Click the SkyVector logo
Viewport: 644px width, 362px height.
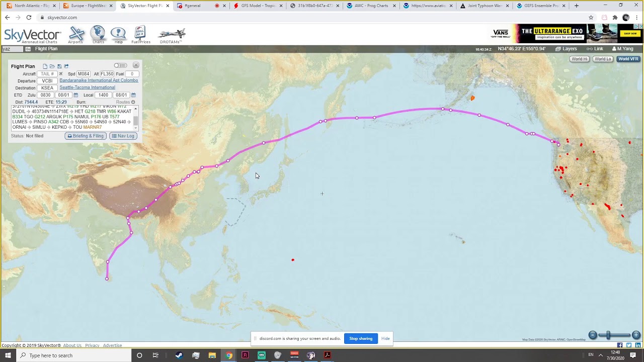click(x=32, y=36)
